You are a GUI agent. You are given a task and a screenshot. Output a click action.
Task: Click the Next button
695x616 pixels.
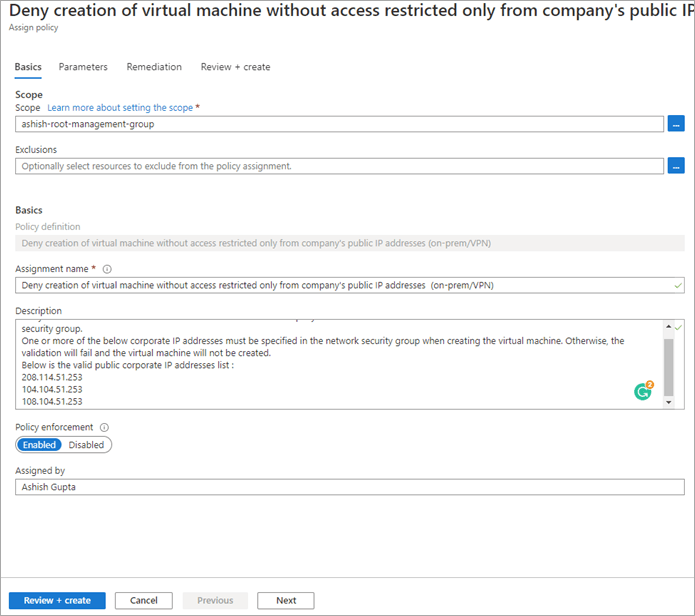(286, 600)
